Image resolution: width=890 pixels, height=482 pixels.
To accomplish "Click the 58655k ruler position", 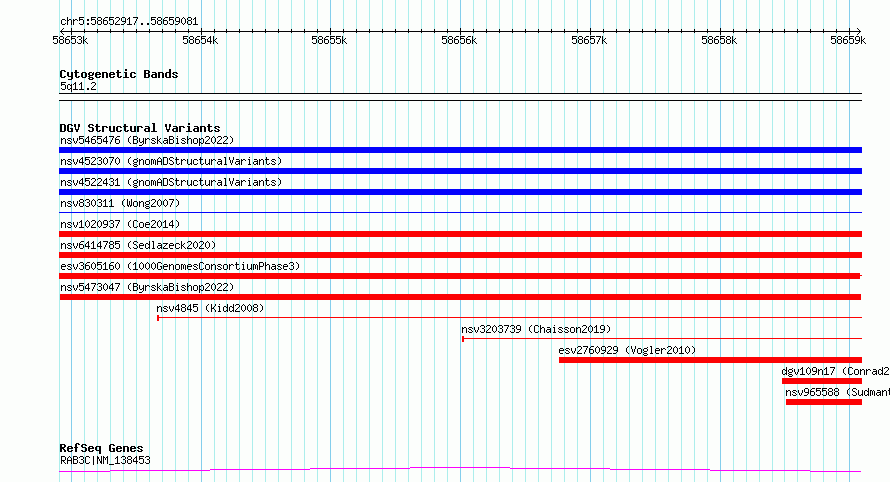I will (329, 40).
